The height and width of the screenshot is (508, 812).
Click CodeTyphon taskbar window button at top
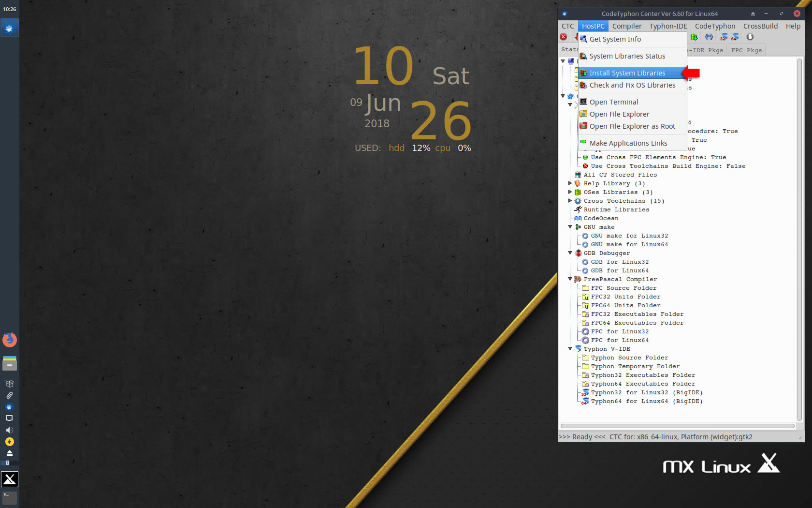point(9,29)
